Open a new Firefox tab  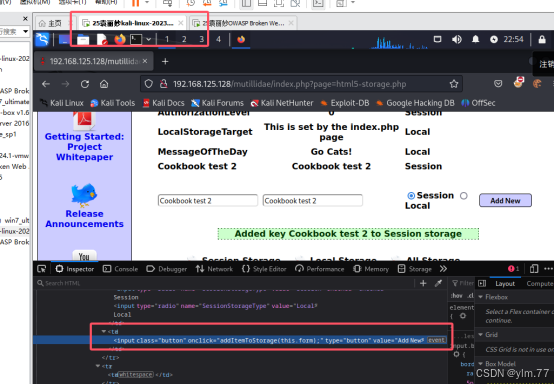[165, 61]
